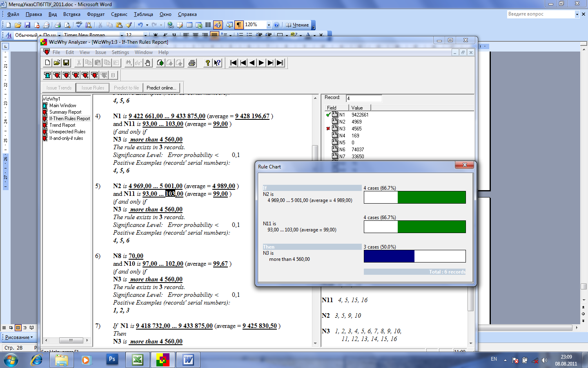
Task: Jump to first record navigation button
Action: (x=234, y=63)
